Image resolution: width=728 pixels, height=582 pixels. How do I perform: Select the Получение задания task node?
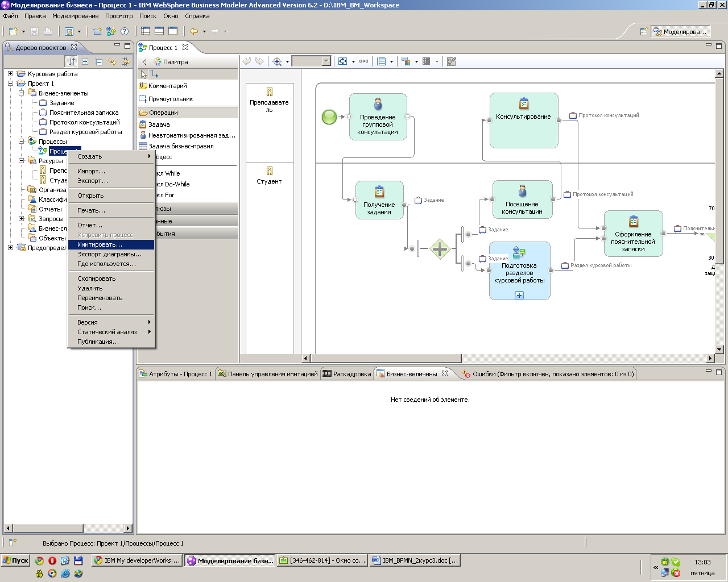tap(379, 200)
